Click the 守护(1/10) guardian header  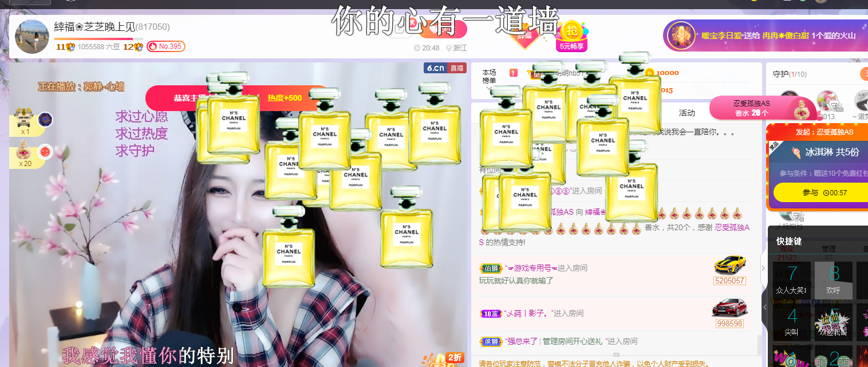[x=790, y=74]
